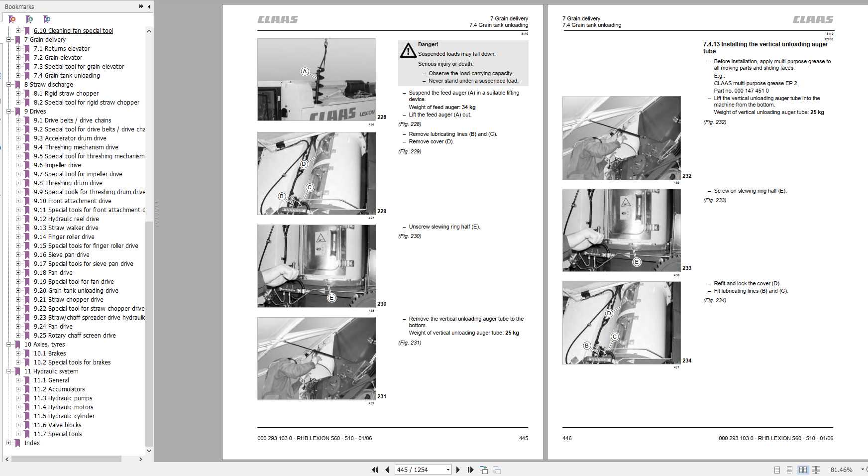The width and height of the screenshot is (868, 476).
Task: Switch to single page layout
Action: coord(777,470)
